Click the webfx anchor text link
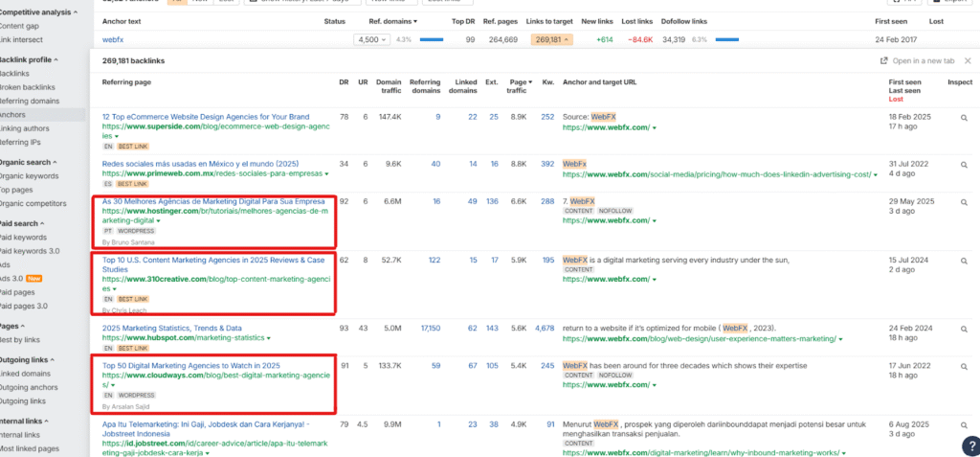980x457 pixels. point(114,39)
